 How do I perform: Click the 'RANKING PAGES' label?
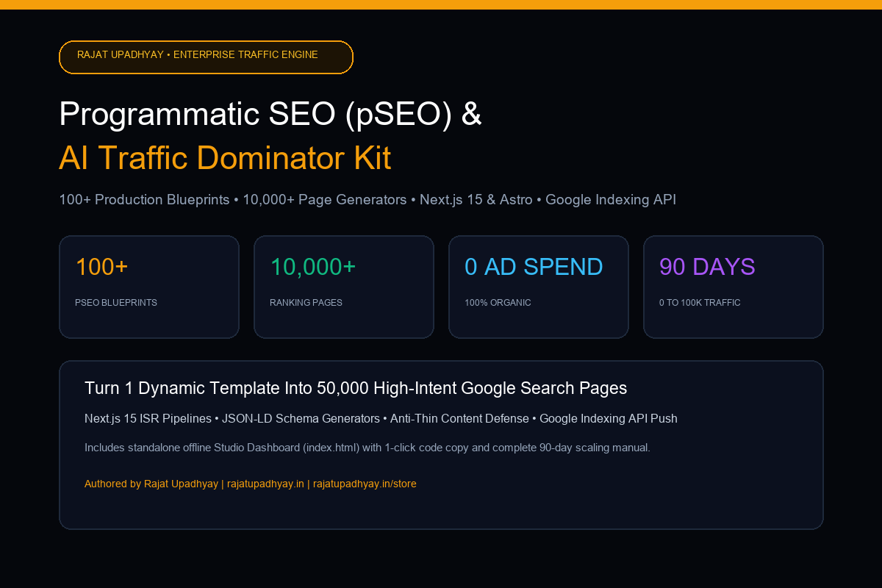pyautogui.click(x=306, y=303)
